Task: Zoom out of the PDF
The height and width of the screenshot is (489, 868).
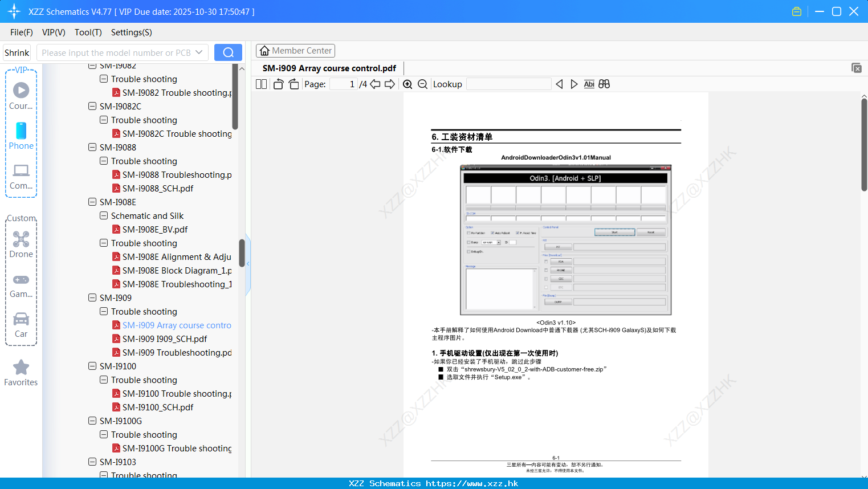Action: tap(422, 84)
